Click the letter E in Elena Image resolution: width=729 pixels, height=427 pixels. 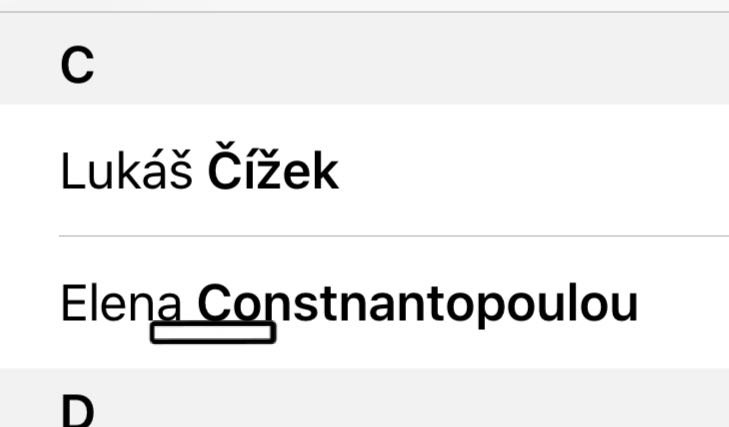click(x=71, y=303)
